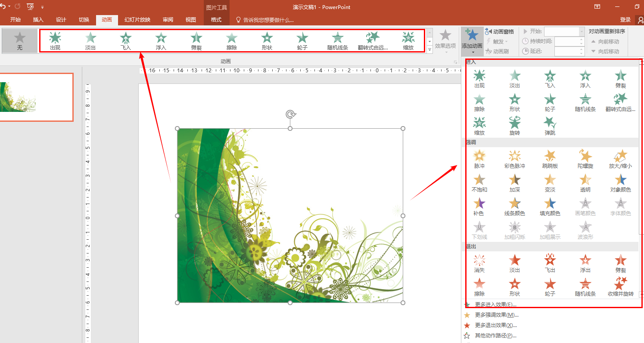644x343 pixels.
Task: Go to the 幻灯片放映 tab
Action: 137,20
